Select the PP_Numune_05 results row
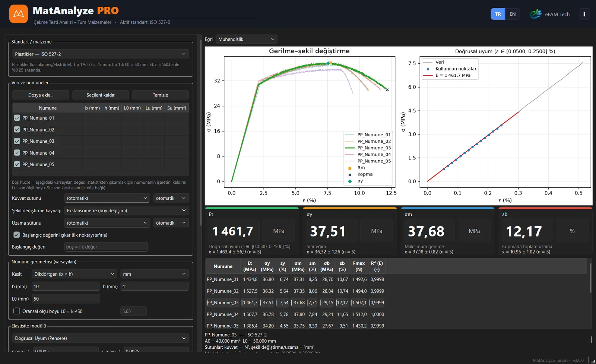This screenshot has height=364, width=596. pos(295,326)
